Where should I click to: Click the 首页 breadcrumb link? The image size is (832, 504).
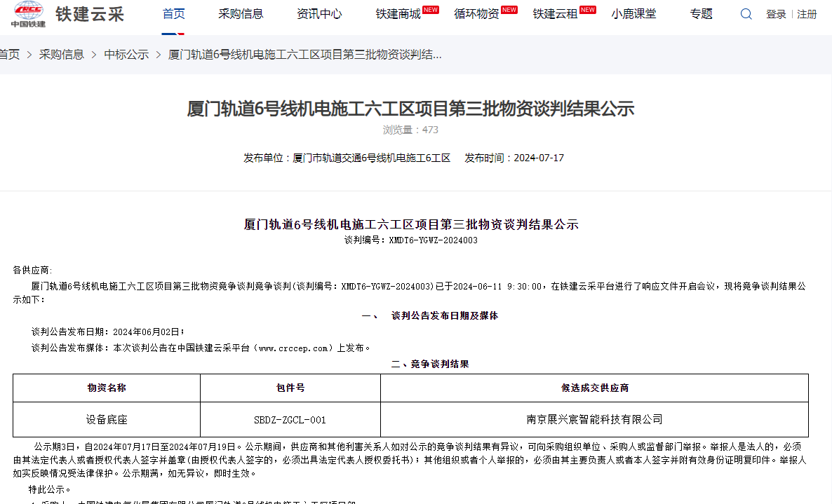point(9,55)
